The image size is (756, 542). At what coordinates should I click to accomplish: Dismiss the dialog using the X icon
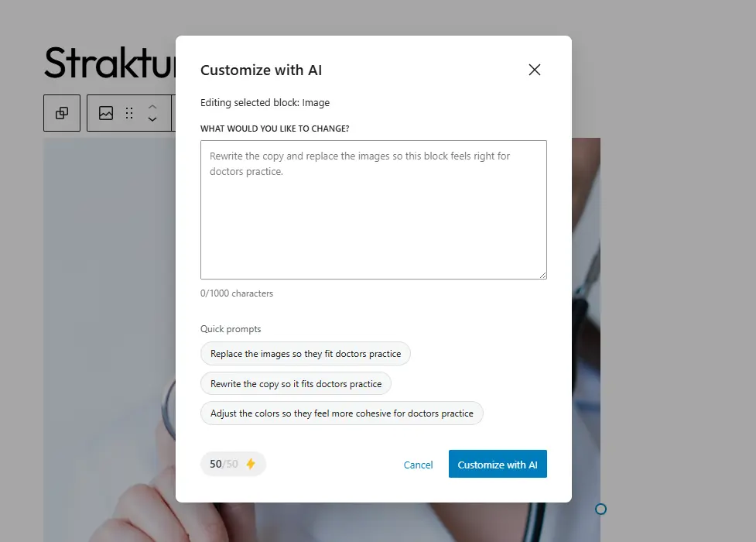point(534,69)
